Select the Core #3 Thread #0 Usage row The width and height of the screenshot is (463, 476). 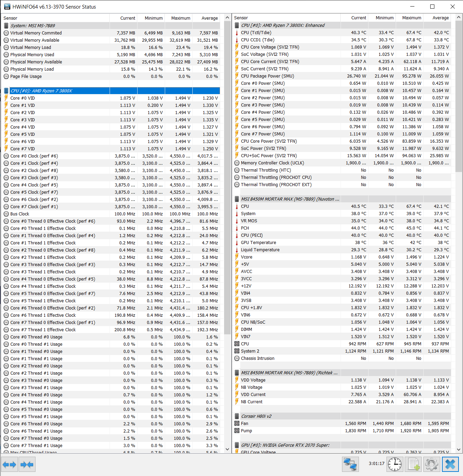(111, 380)
